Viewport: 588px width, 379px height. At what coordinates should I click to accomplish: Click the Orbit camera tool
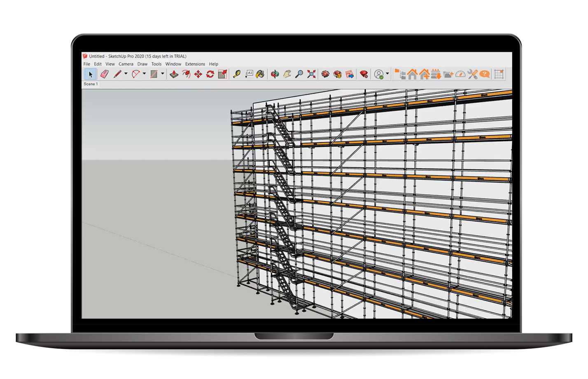tap(275, 74)
